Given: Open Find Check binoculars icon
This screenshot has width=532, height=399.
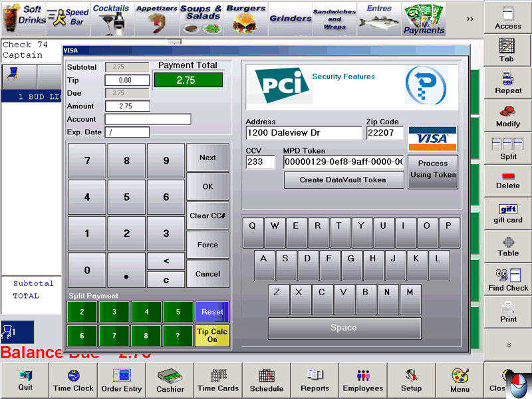Looking at the screenshot, I should point(507,279).
